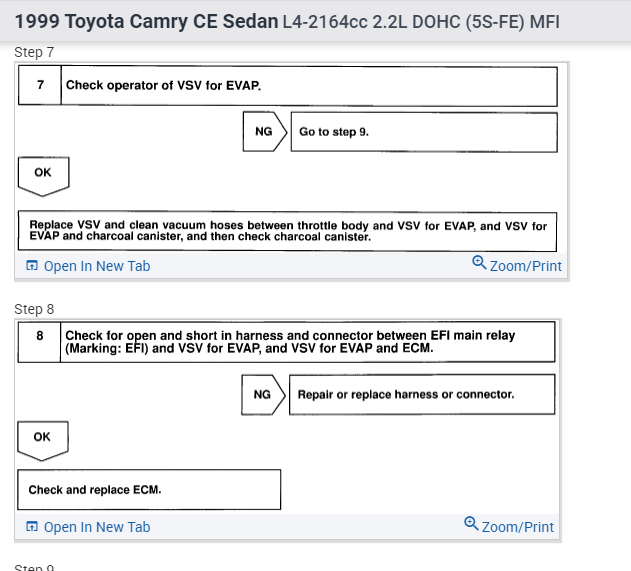
Task: Open Step 8 diagram via Open In New Tab text
Action: click(97, 527)
